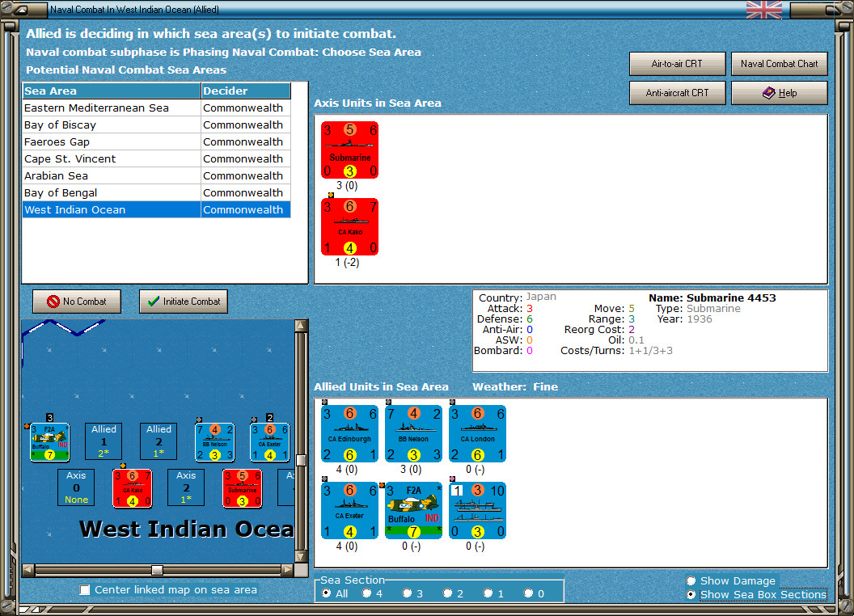854x616 pixels.
Task: Select Faeroes Gap row
Action: coord(156,141)
